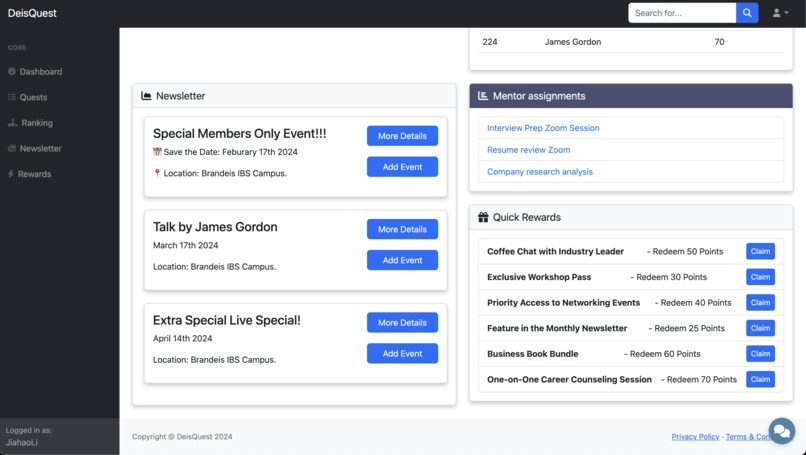This screenshot has height=455, width=806.
Task: Click JiahaoLi logged-in username
Action: (x=22, y=442)
